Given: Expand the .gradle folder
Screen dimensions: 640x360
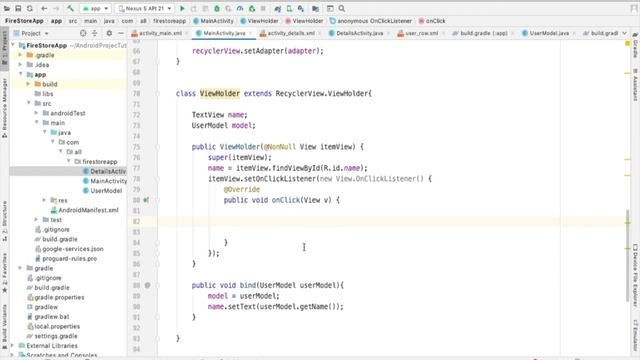Looking at the screenshot, I should [x=20, y=55].
